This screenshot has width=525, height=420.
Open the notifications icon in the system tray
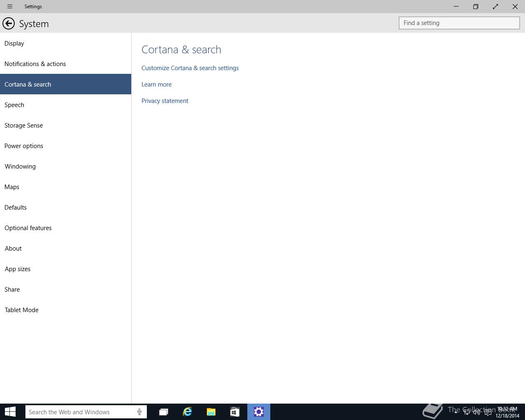click(488, 412)
